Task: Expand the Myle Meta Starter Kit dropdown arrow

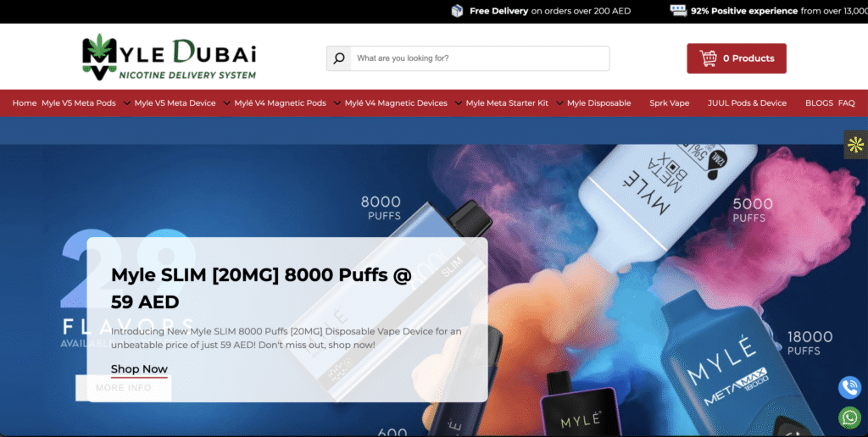Action: 559,103
